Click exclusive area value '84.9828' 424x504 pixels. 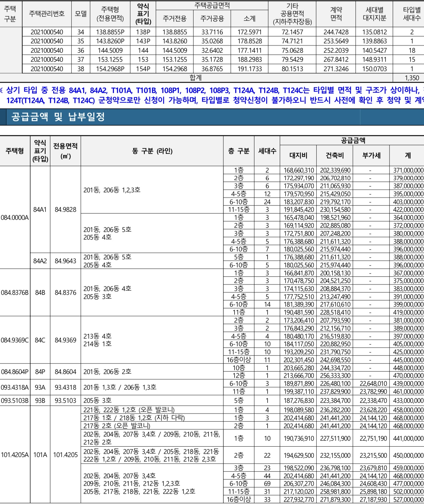tap(65, 209)
